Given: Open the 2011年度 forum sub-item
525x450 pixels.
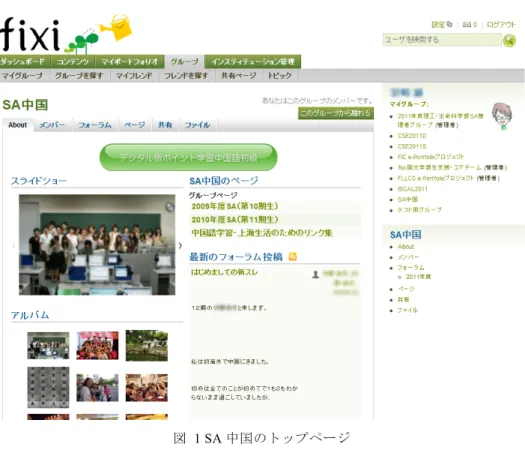Looking at the screenshot, I should point(418,277).
